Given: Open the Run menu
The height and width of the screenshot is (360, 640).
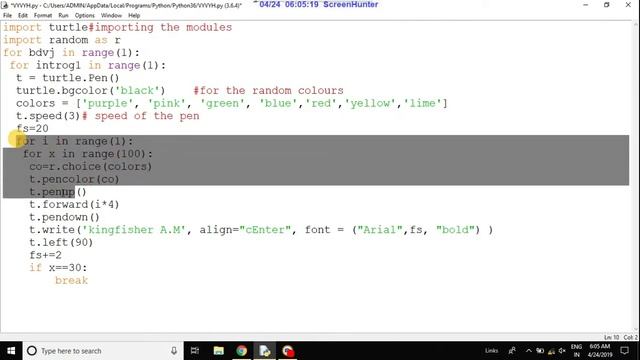Looking at the screenshot, I should coord(63,16).
